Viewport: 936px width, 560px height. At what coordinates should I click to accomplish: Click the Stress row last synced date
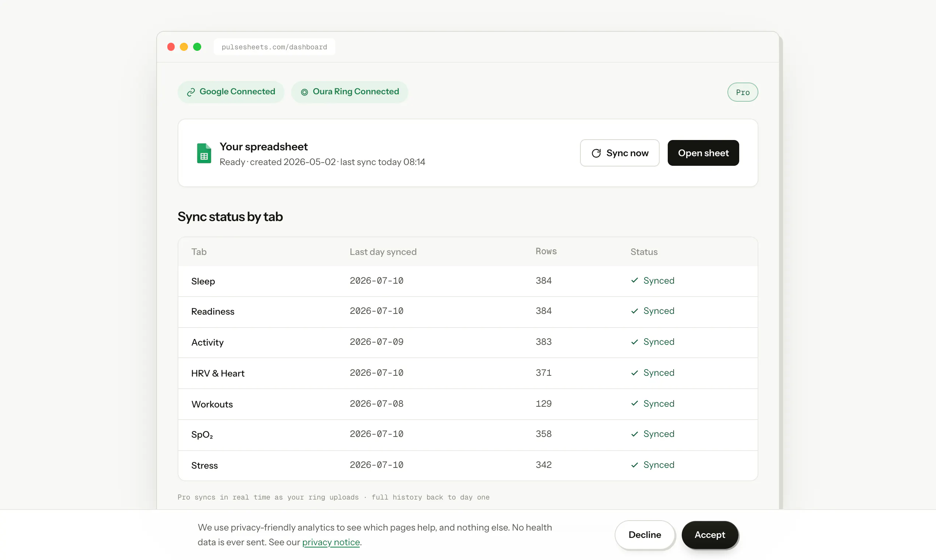click(x=376, y=465)
